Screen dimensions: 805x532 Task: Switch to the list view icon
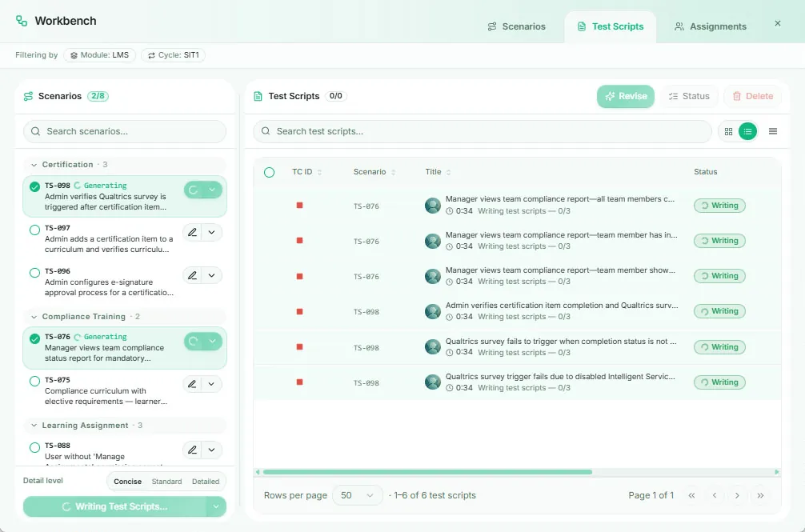coord(747,131)
